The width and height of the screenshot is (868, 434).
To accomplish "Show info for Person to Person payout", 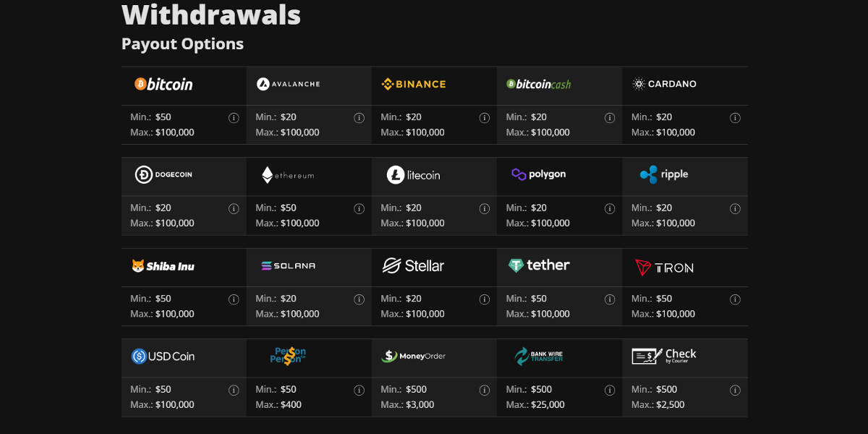I will pyautogui.click(x=359, y=391).
